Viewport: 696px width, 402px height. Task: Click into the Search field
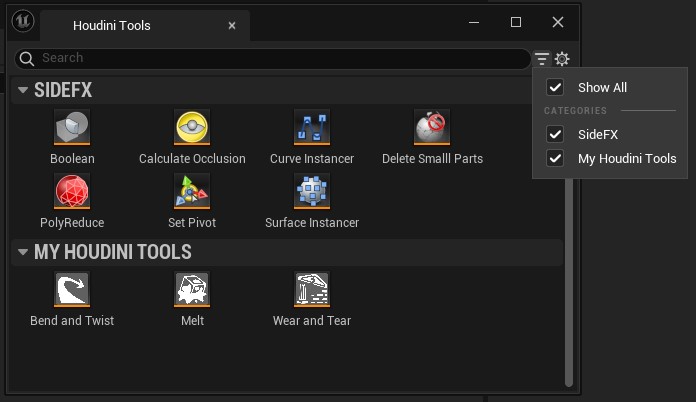[273, 59]
